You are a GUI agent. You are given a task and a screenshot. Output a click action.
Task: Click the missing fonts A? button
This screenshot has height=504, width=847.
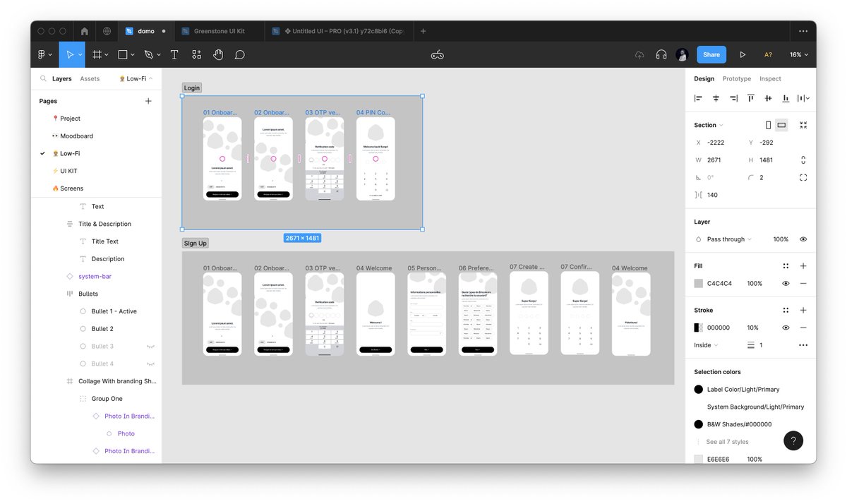(x=768, y=54)
